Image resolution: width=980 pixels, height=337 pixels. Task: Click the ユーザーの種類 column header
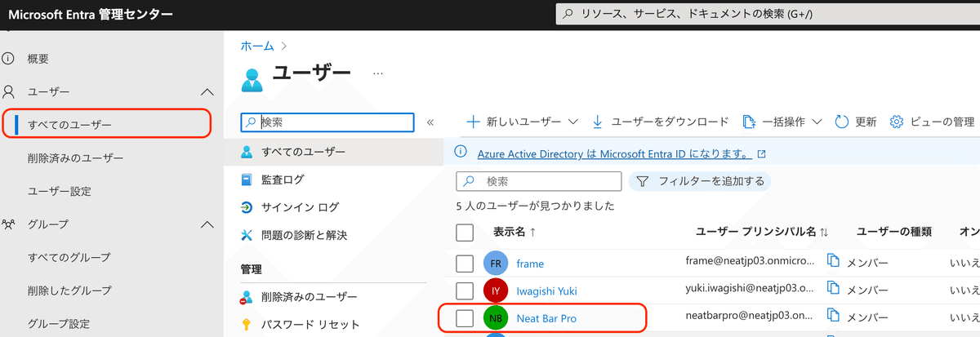click(x=893, y=233)
